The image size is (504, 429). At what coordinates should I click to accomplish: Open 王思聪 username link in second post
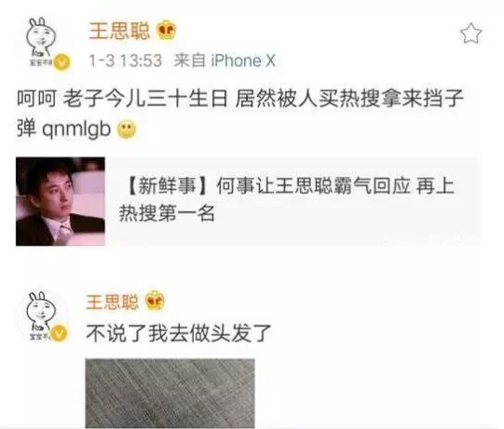pyautogui.click(x=112, y=302)
